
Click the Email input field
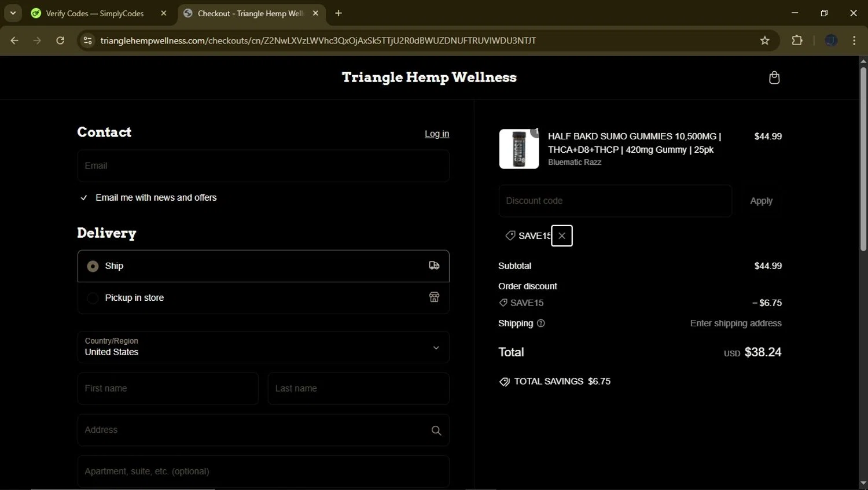pyautogui.click(x=263, y=166)
